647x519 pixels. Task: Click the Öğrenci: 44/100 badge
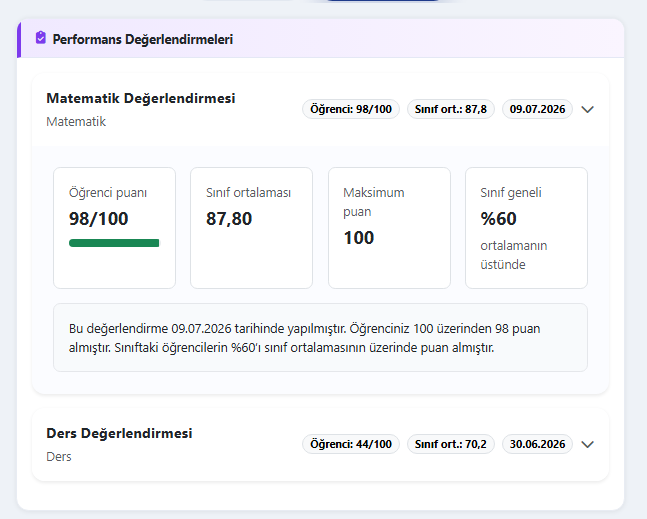point(351,444)
